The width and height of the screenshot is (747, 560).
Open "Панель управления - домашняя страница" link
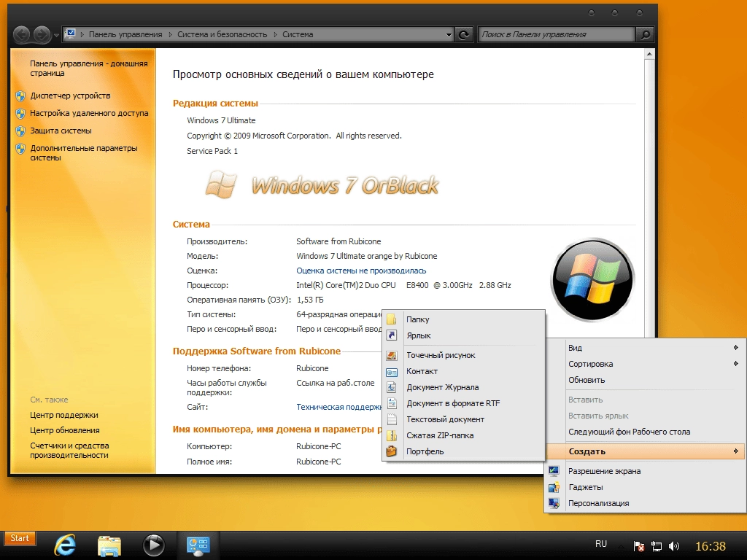(88, 68)
